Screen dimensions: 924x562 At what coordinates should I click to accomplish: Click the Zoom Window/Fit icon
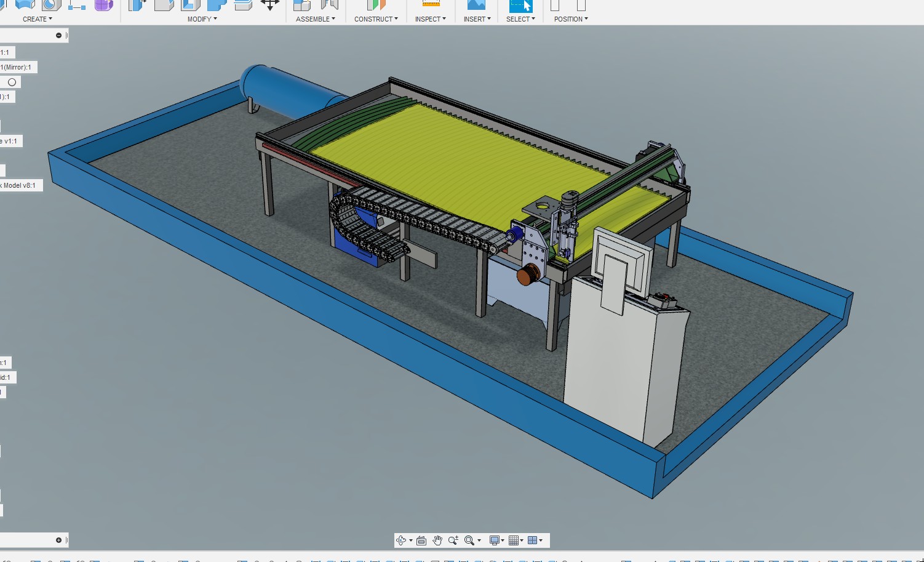coord(469,540)
